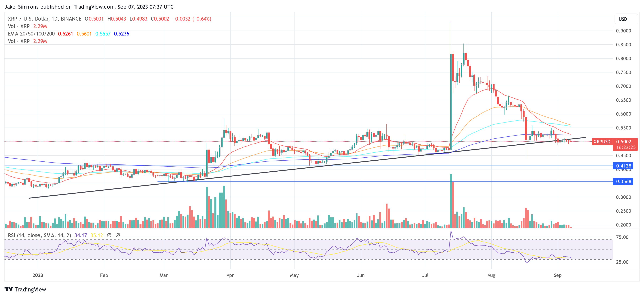Click the countdown timer 16:22:25
644x297 pixels.
(x=626, y=147)
